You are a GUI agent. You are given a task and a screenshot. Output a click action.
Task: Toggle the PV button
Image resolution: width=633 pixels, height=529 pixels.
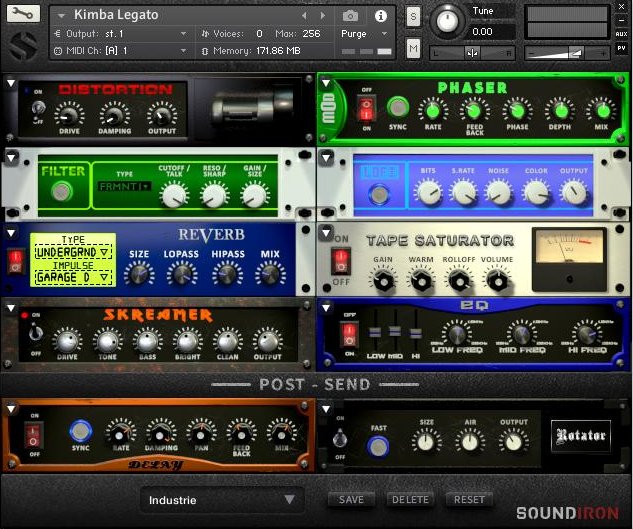tap(621, 48)
